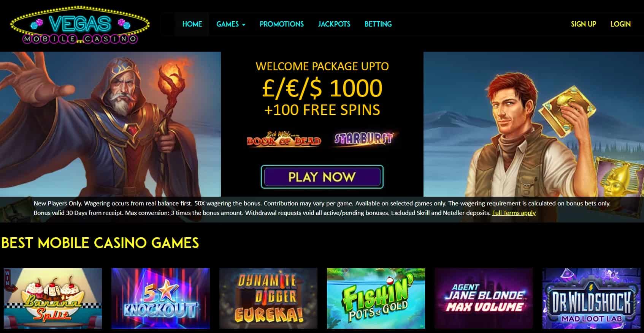Click the Vegas Mobile Casino logo
The height and width of the screenshot is (333, 644).
(80, 25)
